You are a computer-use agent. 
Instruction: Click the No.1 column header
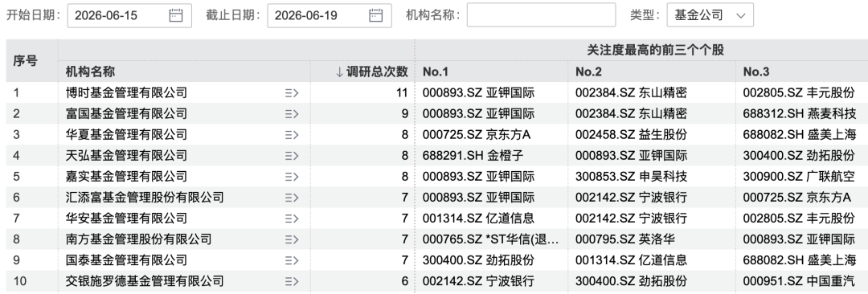click(x=436, y=72)
